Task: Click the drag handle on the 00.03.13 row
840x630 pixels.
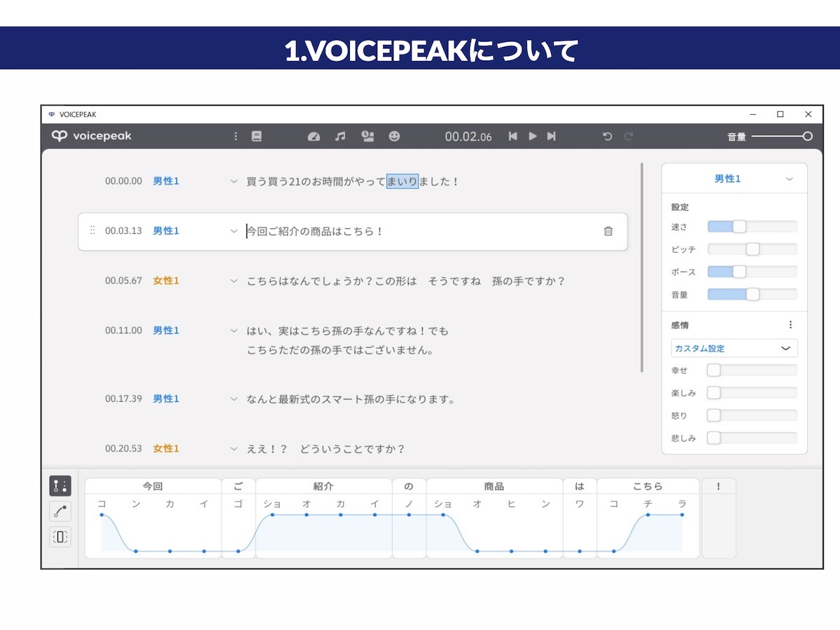Action: (92, 230)
